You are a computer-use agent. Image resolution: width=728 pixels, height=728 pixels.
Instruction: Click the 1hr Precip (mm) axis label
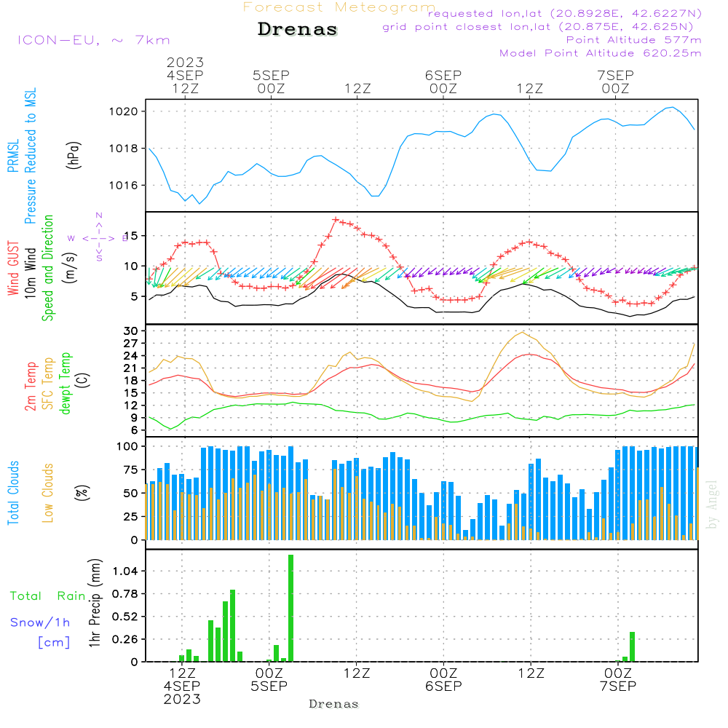tap(95, 603)
